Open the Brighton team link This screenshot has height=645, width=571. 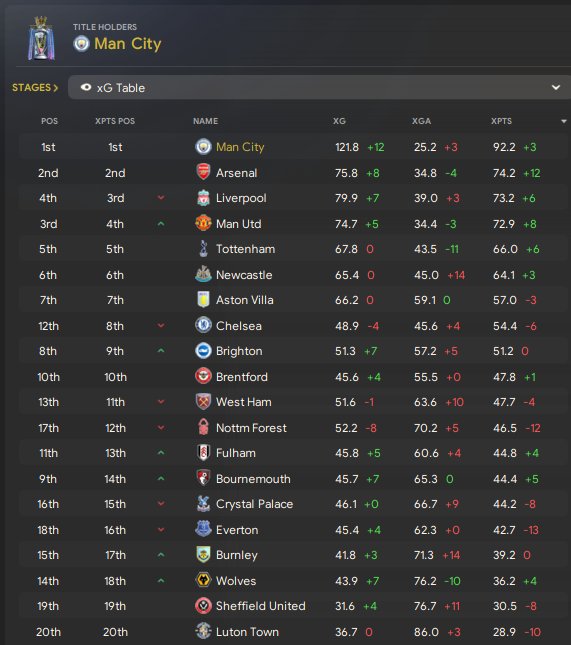pyautogui.click(x=239, y=351)
